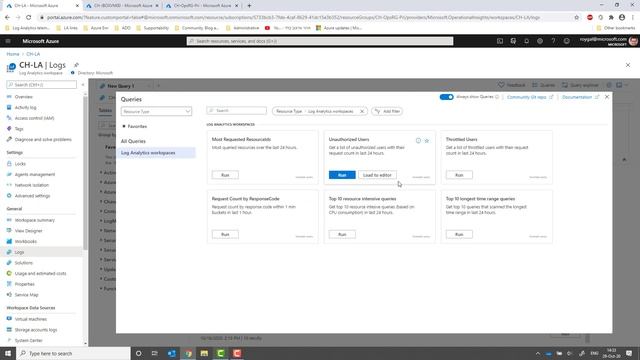Click the Windows taskbar search box
The image size is (640, 360).
[73, 353]
